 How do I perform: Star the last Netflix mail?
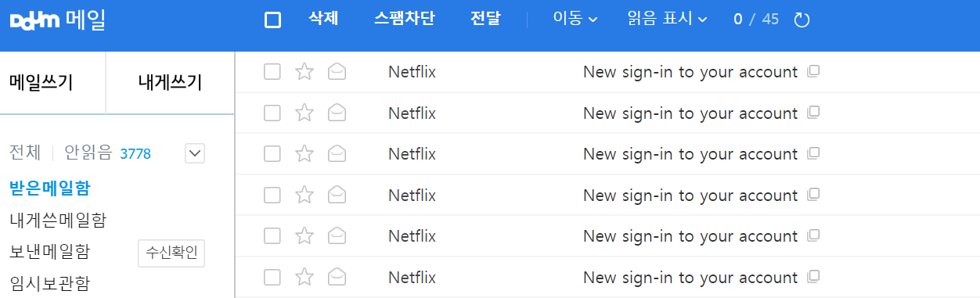(304, 277)
